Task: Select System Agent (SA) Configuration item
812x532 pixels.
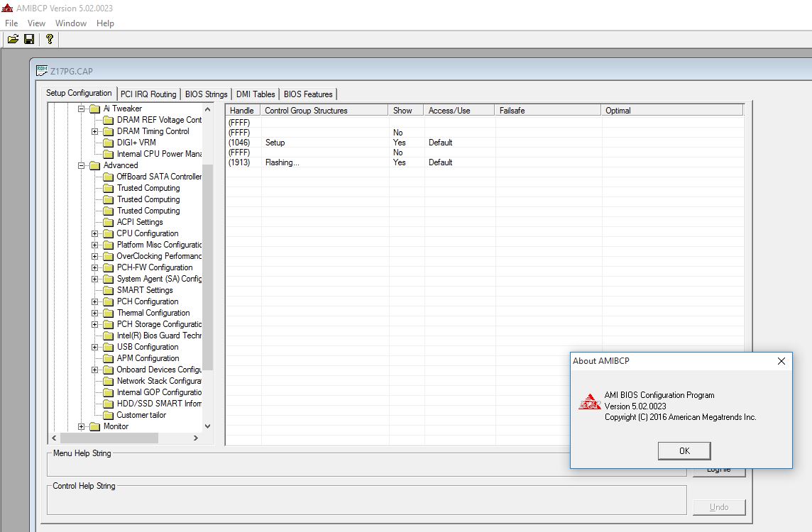Action: coord(159,279)
